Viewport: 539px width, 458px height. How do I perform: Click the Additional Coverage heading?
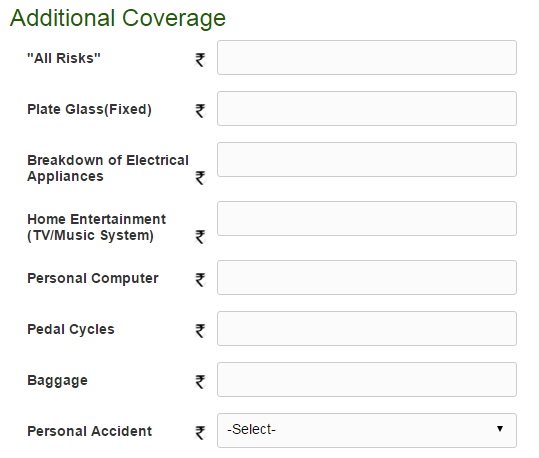click(118, 18)
